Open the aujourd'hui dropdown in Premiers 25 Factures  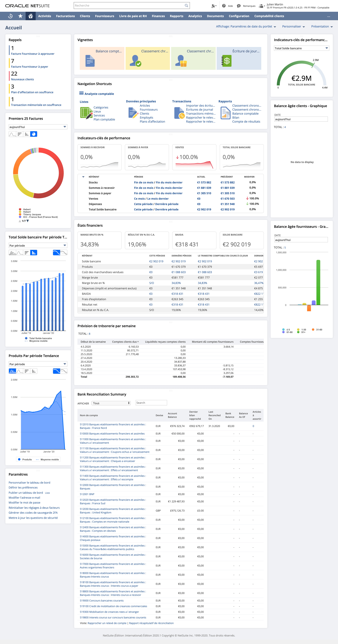38,127
